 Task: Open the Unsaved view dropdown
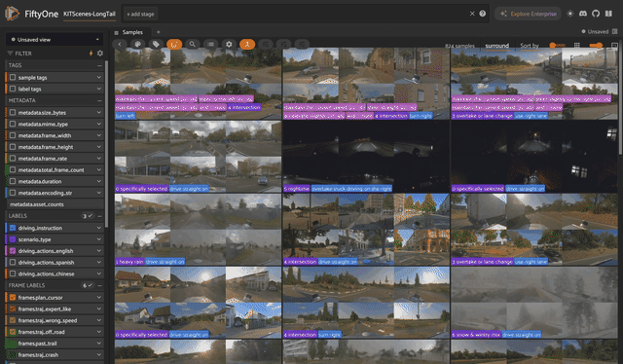pyautogui.click(x=55, y=39)
